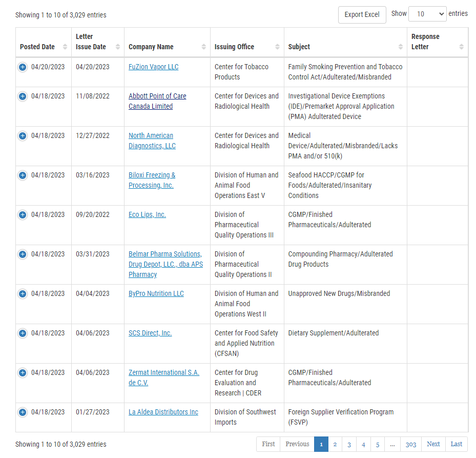This screenshot has height=458, width=476.
Task: Expand the ByPro Nutrition LLC row
Action: click(23, 293)
